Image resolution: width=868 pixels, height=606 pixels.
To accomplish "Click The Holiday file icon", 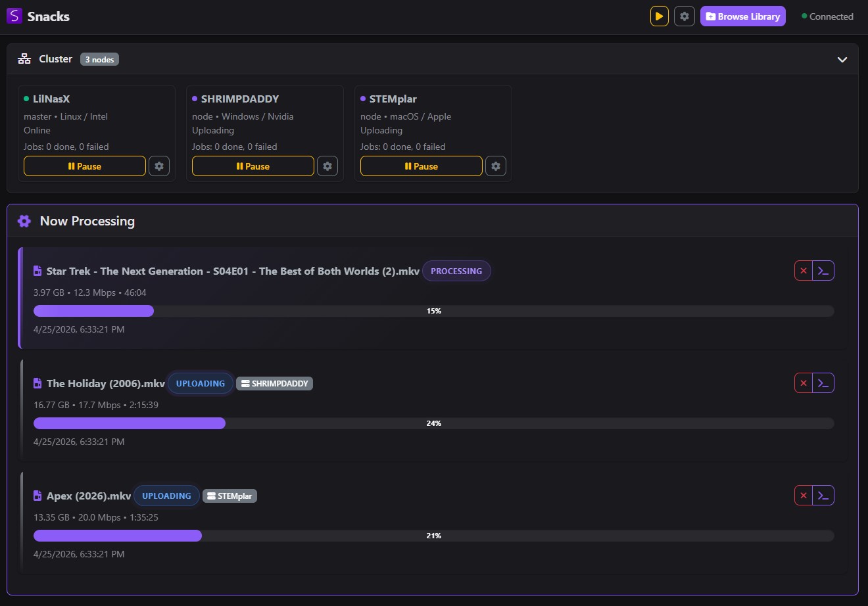I will click(x=37, y=383).
